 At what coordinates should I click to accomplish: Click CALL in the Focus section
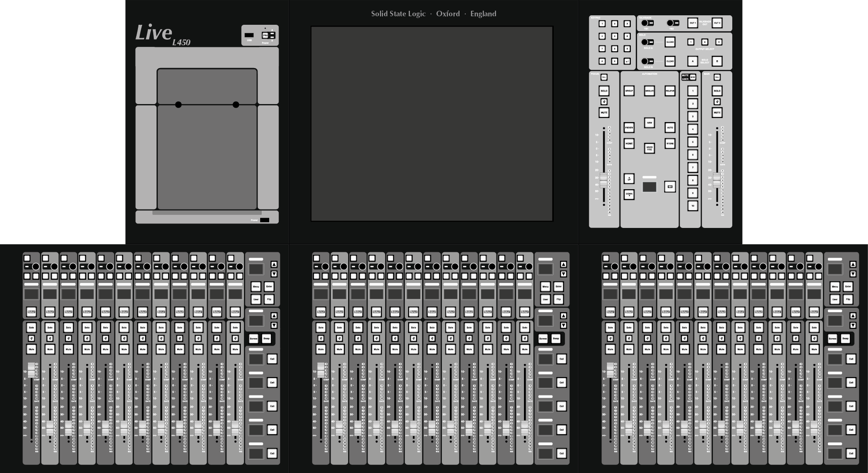(604, 77)
